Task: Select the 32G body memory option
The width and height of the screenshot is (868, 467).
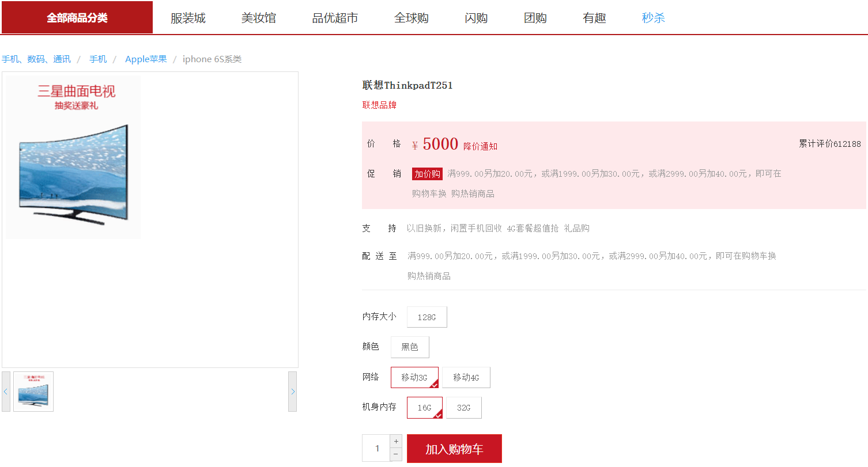Action: (464, 408)
